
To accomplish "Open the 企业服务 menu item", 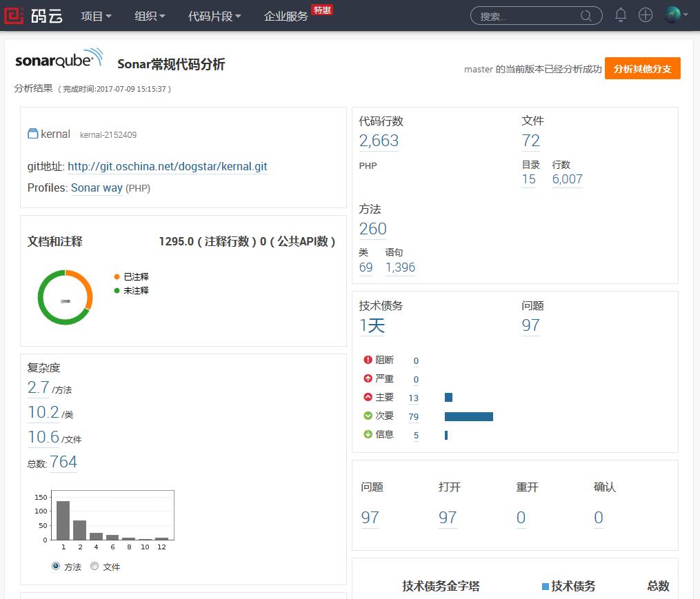I will [x=286, y=16].
